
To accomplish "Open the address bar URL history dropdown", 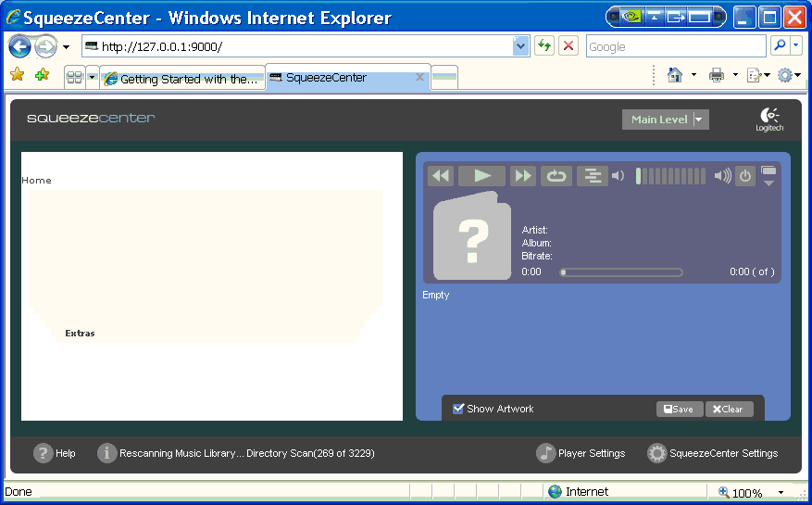I will [x=520, y=46].
